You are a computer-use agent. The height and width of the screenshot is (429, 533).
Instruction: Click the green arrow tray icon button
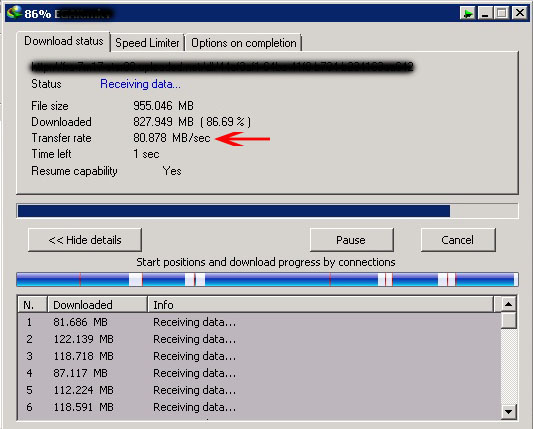tap(468, 13)
